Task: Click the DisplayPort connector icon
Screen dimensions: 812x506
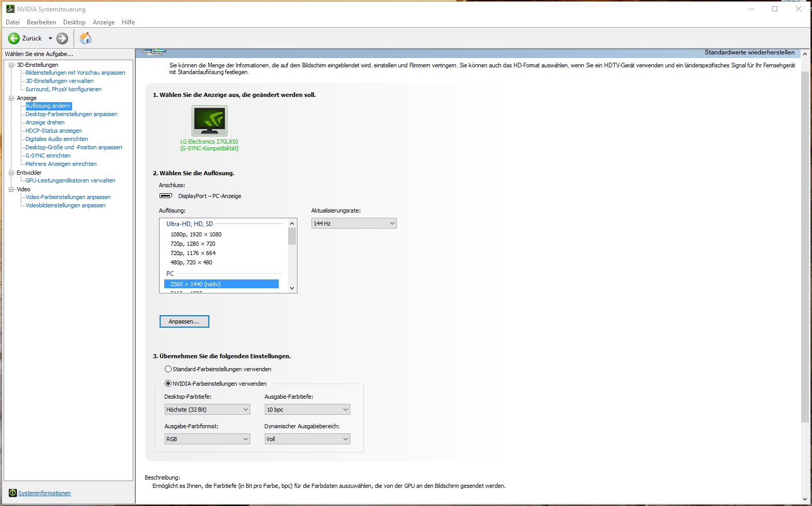Action: pyautogui.click(x=166, y=196)
